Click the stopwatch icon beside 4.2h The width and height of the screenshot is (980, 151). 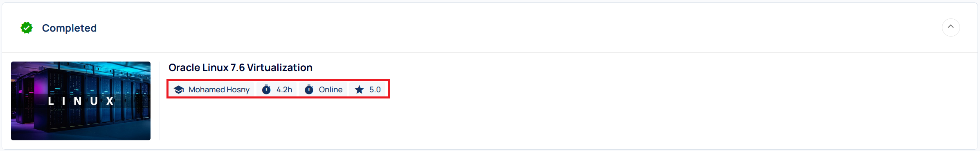[266, 89]
